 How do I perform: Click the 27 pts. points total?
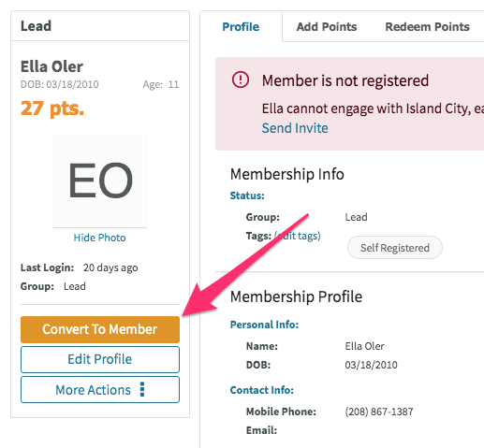click(x=52, y=108)
